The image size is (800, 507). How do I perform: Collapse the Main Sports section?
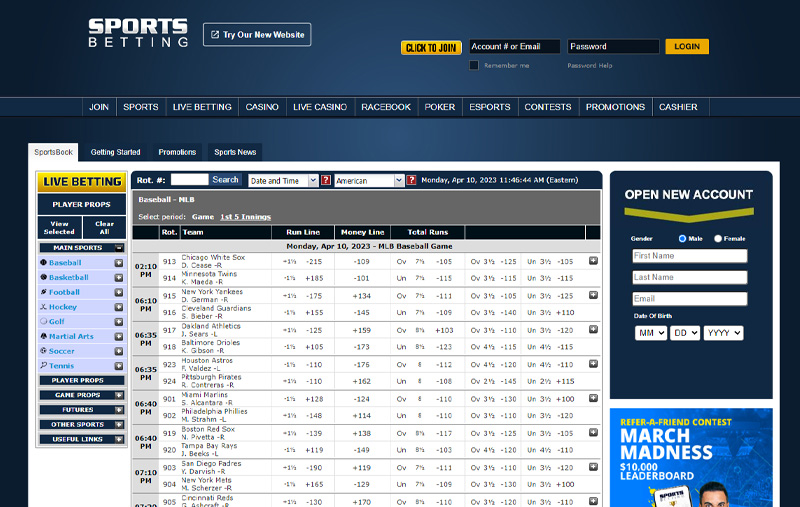point(118,247)
